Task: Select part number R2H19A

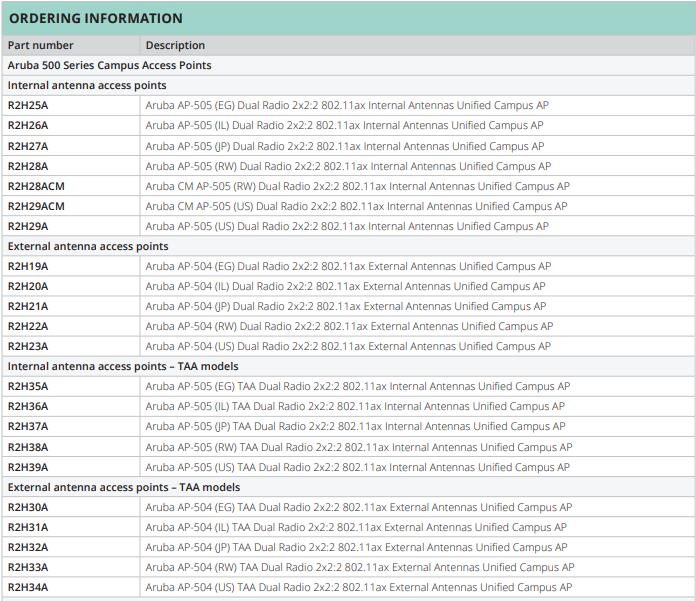Action: 28,266
